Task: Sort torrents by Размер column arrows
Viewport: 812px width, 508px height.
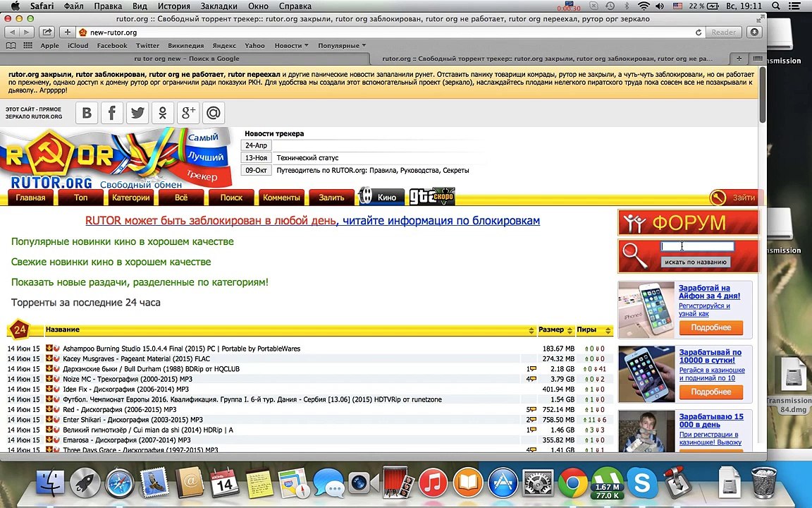Action: tap(570, 330)
